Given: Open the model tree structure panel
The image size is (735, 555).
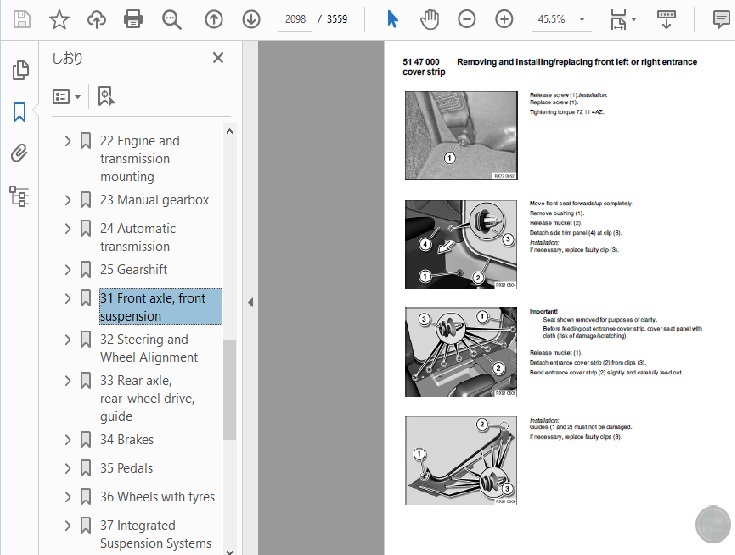Looking at the screenshot, I should 19,196.
